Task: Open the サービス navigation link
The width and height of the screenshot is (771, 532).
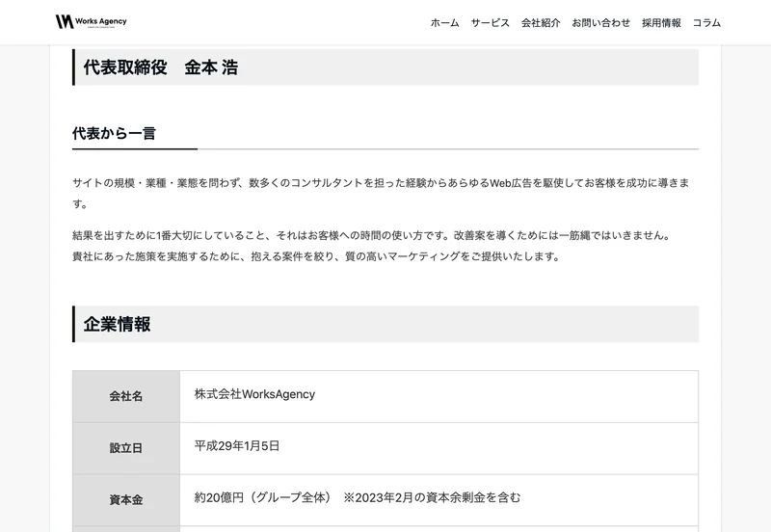Action: coord(491,22)
